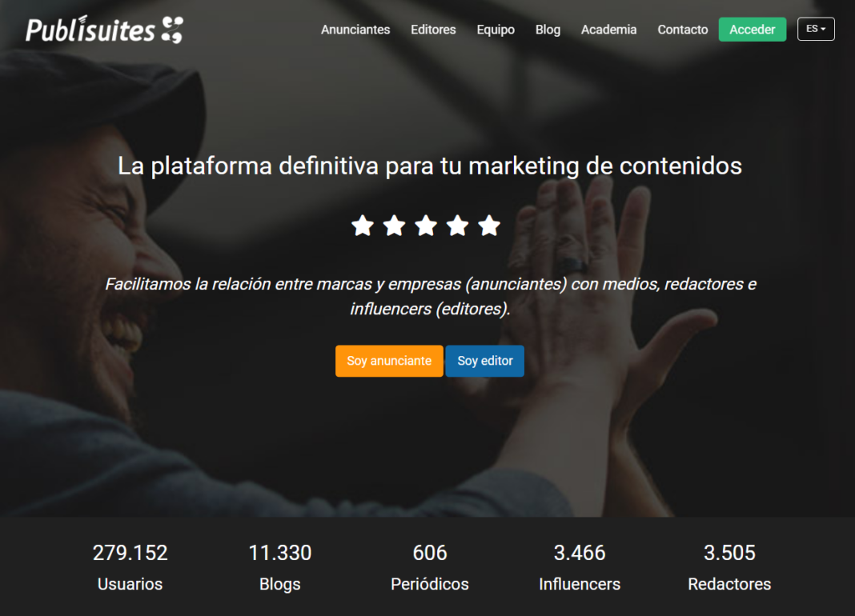
Task: Click the green Acceder button
Action: coord(753,30)
